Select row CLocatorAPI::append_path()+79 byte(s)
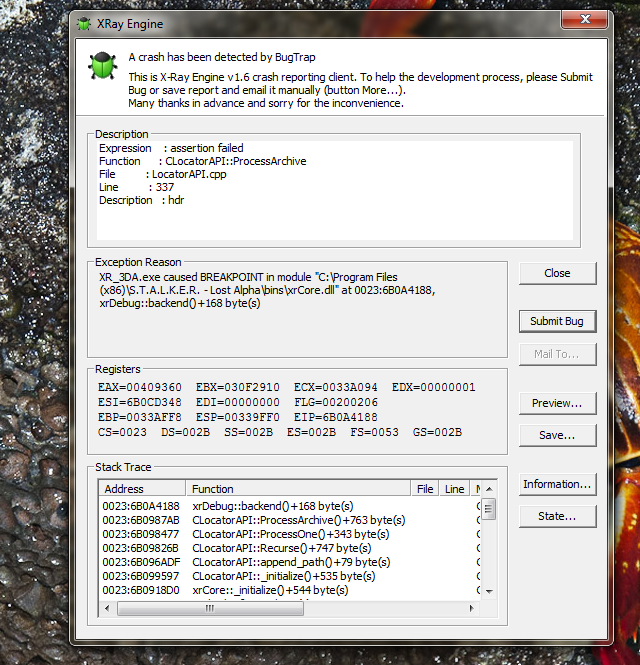The width and height of the screenshot is (640, 665). 291,562
